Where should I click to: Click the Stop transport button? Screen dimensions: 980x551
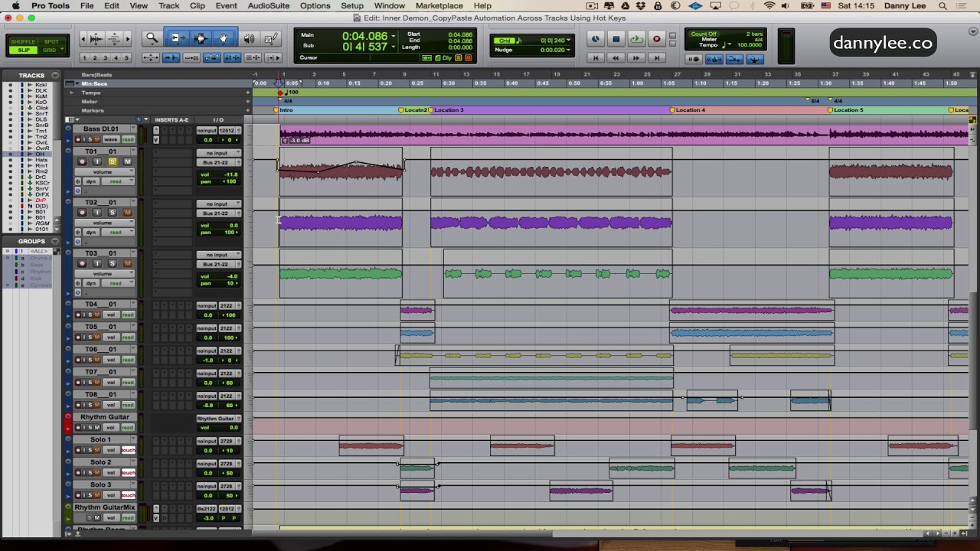616,39
